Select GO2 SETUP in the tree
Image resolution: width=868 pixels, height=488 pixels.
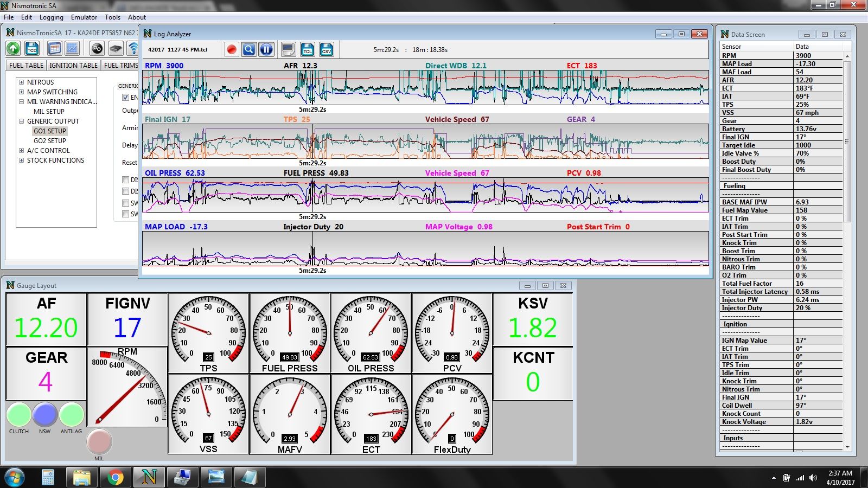pyautogui.click(x=50, y=141)
